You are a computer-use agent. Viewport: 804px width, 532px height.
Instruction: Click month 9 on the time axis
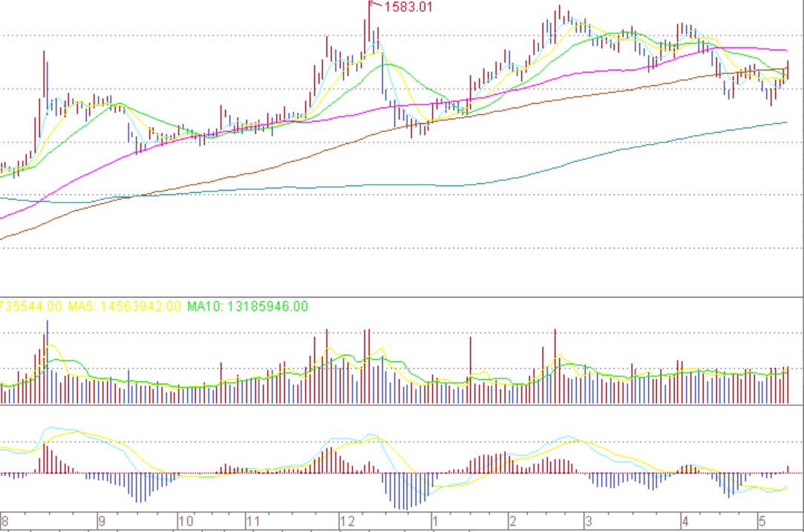coord(102,522)
